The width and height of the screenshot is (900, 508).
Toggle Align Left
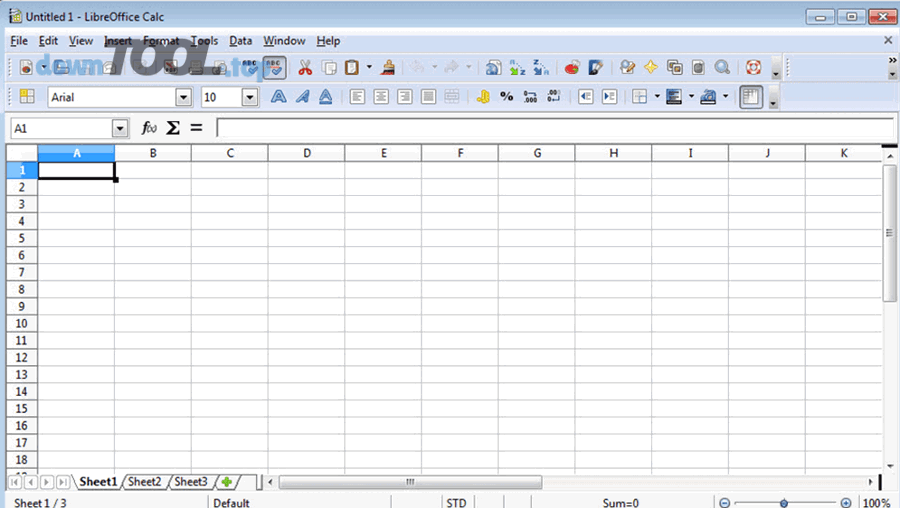pos(357,96)
